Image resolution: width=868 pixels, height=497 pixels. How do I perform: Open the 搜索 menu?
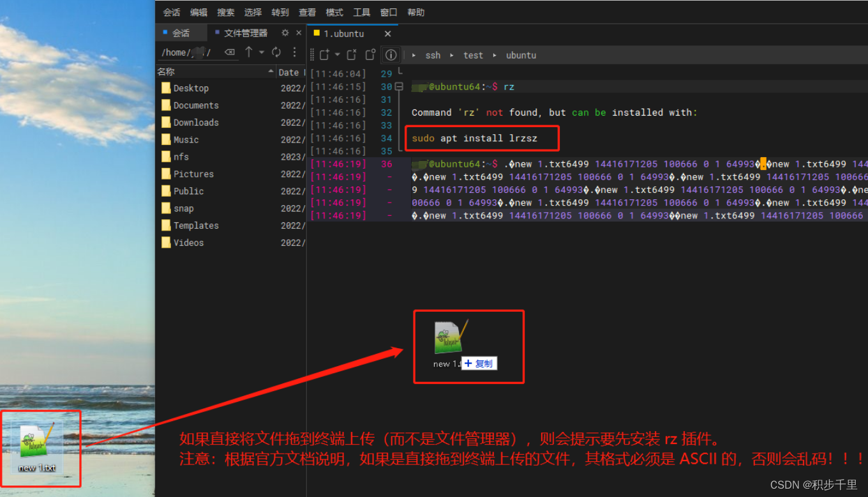(x=225, y=12)
